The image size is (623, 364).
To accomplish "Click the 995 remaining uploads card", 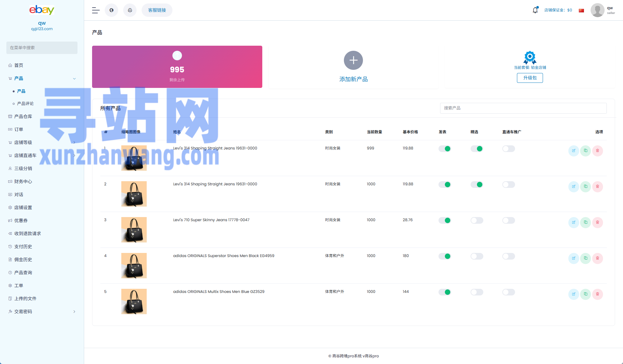I will pyautogui.click(x=177, y=67).
